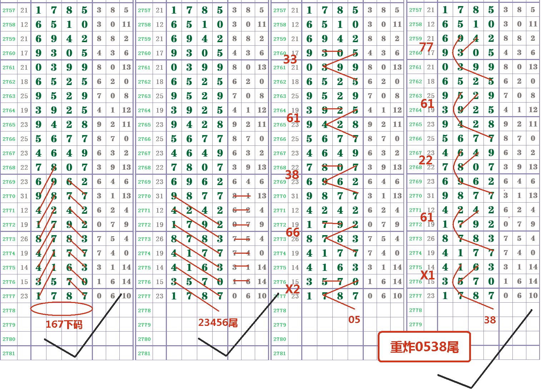The image size is (541, 392).
Task: Click value 11 in row 2758, fourth chart
Action: (533, 24)
